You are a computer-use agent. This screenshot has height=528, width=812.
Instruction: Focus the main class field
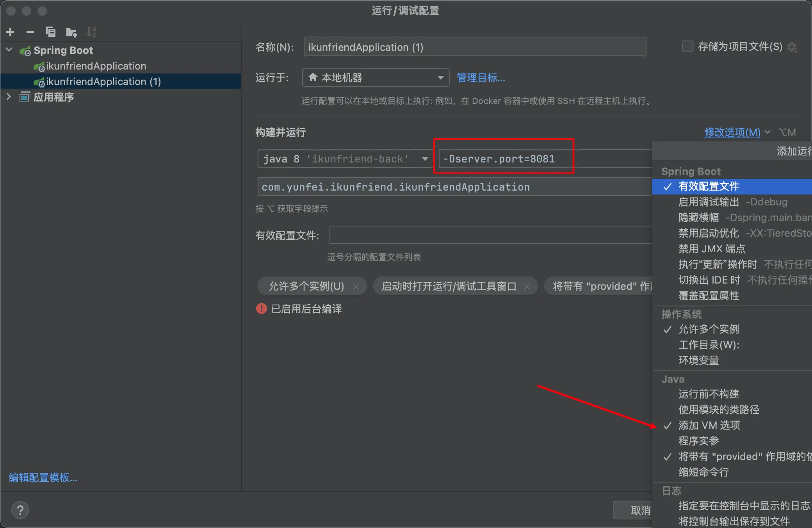455,187
